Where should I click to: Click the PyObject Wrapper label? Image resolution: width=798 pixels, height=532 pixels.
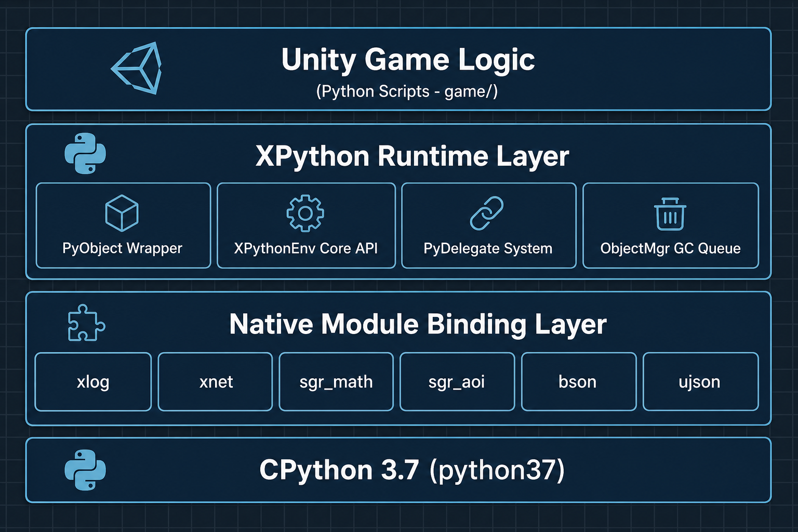point(122,248)
